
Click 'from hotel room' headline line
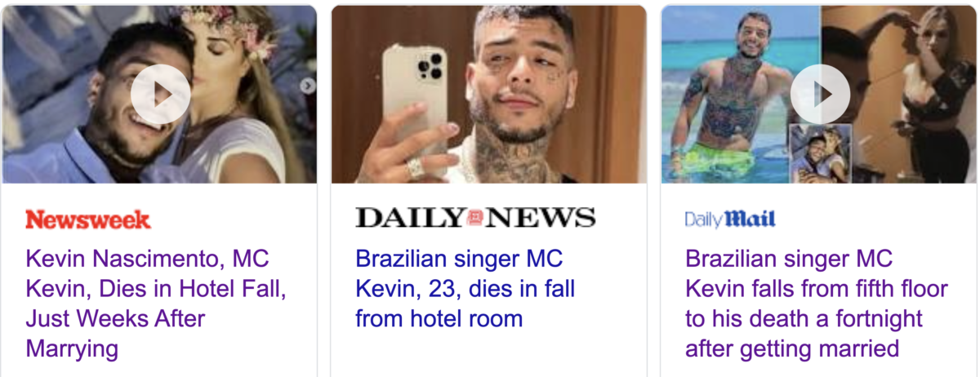439,318
